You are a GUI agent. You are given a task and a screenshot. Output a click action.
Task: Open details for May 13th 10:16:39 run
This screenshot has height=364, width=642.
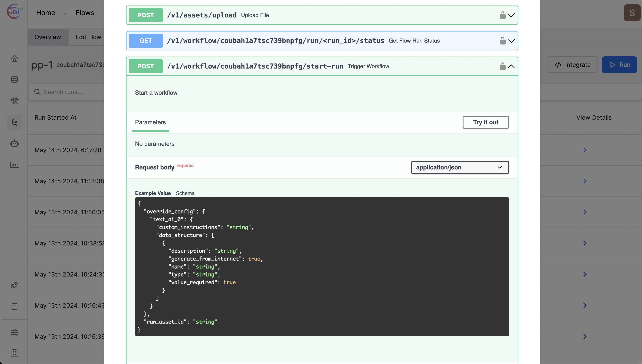585,337
